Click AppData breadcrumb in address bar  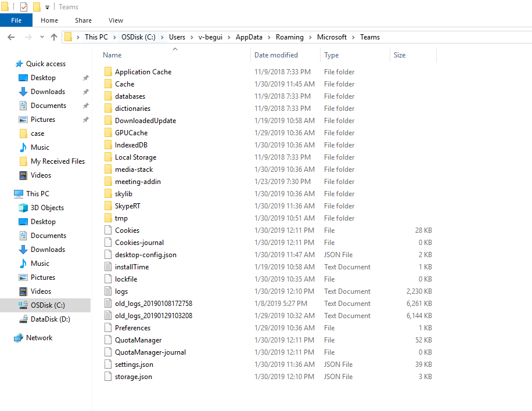click(249, 37)
